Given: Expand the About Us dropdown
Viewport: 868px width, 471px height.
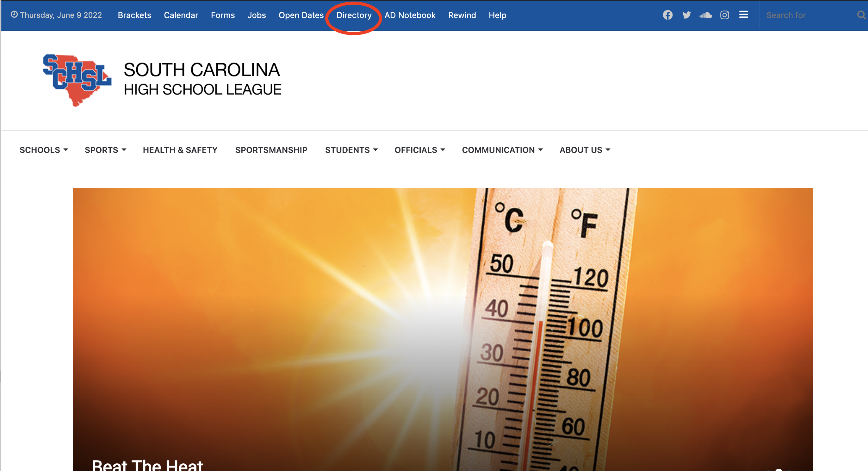Looking at the screenshot, I should 585,150.
